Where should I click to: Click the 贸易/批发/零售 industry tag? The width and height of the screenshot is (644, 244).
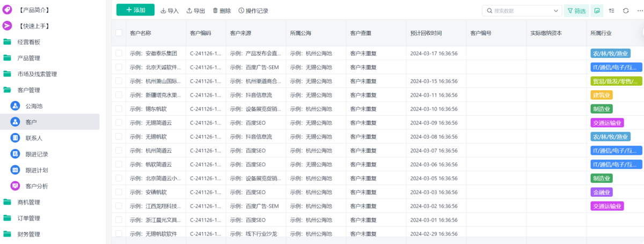(616, 82)
